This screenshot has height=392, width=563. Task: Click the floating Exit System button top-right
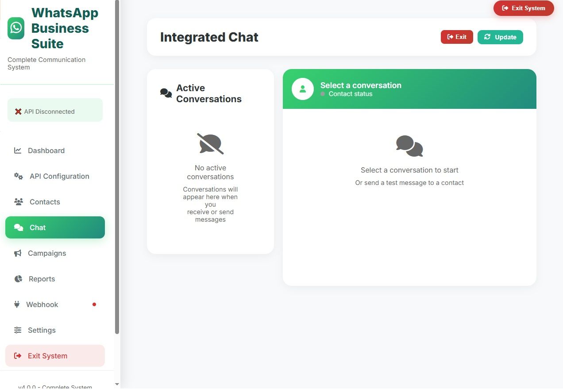[x=524, y=8]
